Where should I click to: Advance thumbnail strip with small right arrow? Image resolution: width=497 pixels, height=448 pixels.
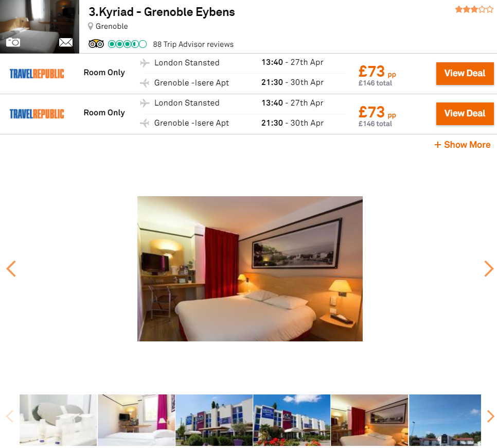[x=490, y=416]
